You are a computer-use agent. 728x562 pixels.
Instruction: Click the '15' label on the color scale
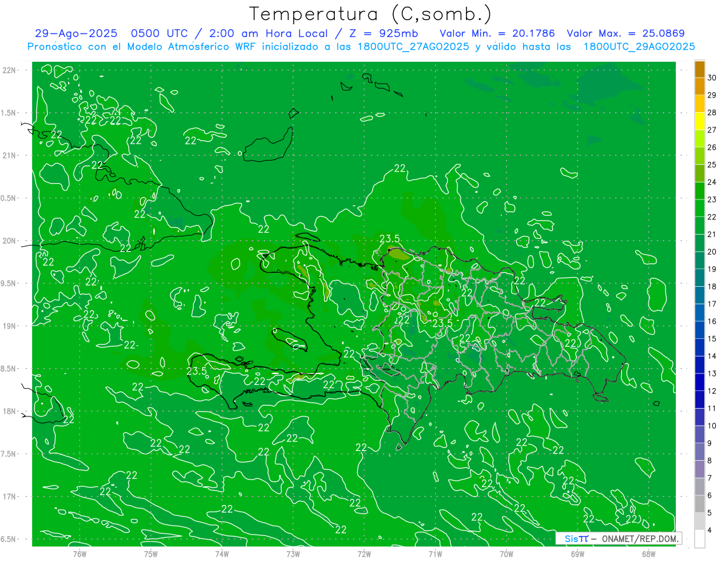point(712,339)
